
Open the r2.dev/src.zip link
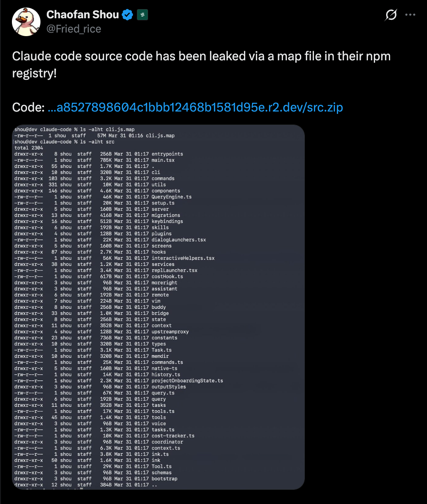pyautogui.click(x=195, y=107)
